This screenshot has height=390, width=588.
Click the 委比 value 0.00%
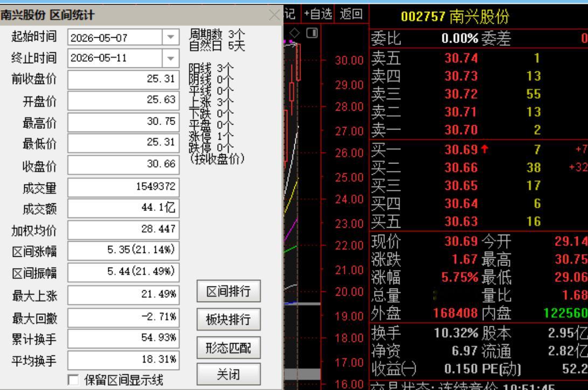pyautogui.click(x=460, y=38)
